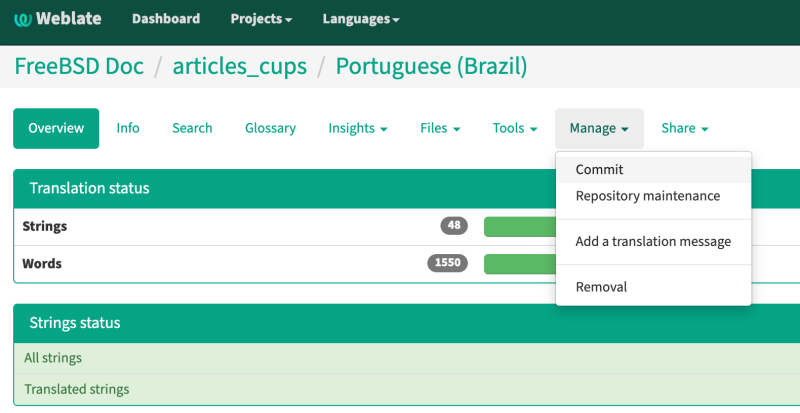800x413 pixels.
Task: Expand the Files dropdown
Action: [x=440, y=128]
